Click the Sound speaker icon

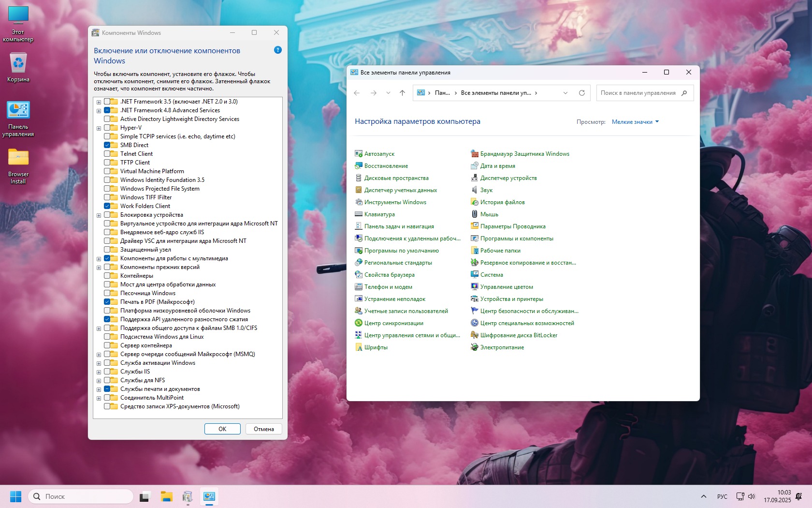pyautogui.click(x=475, y=190)
